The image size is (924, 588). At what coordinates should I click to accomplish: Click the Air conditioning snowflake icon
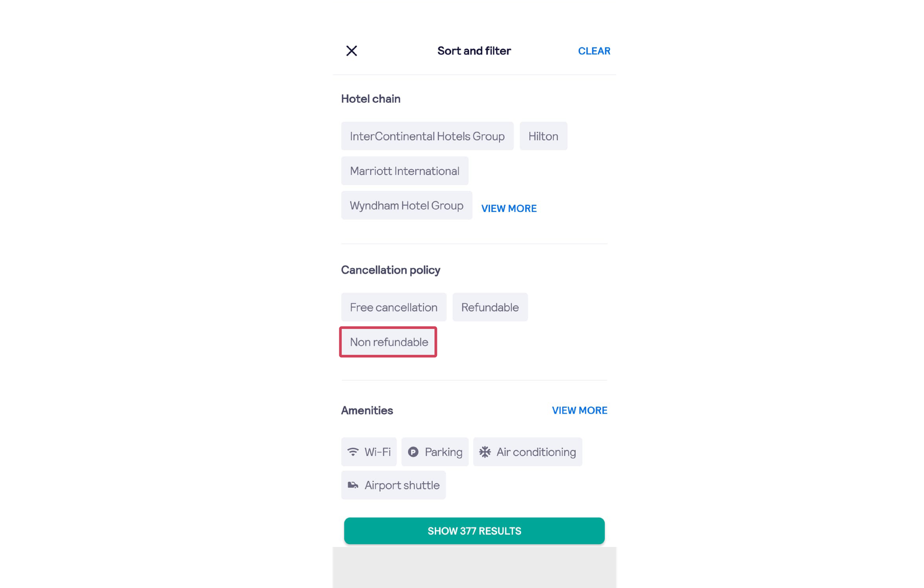coord(485,452)
